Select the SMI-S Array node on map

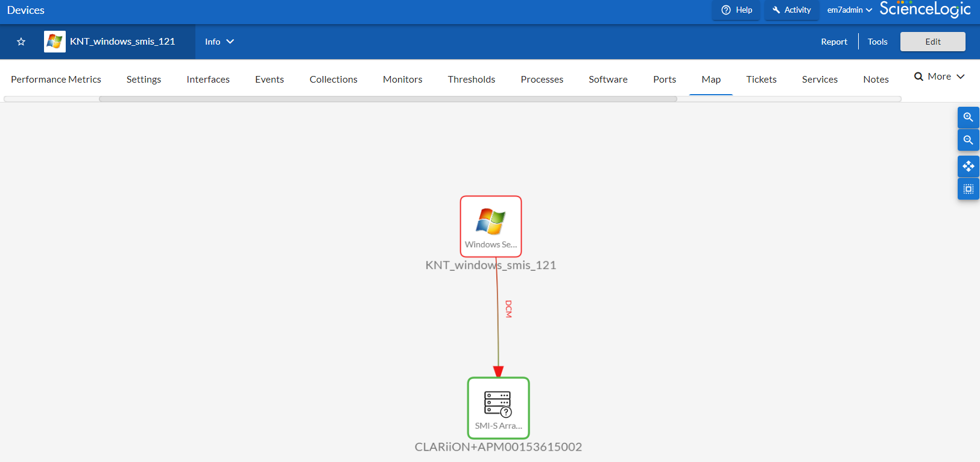[499, 408]
